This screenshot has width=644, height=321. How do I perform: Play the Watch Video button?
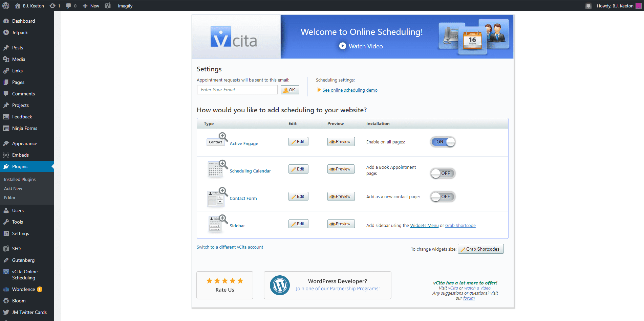click(x=361, y=46)
